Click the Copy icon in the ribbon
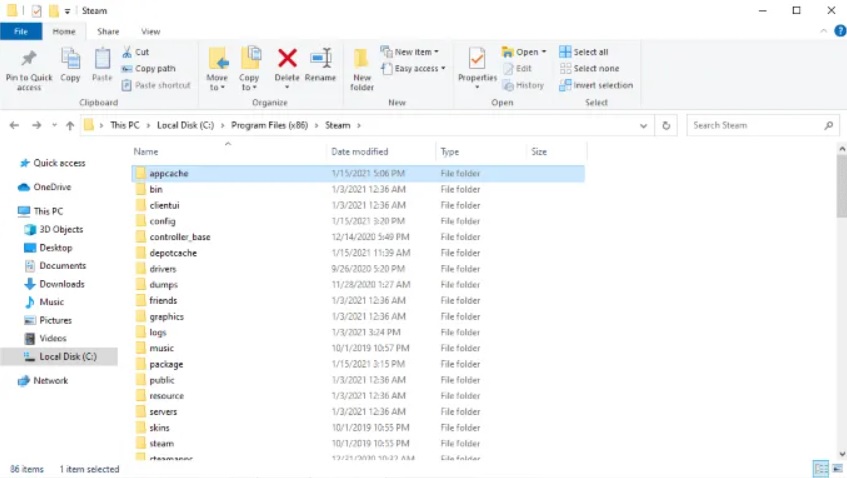Viewport: 847px width, 478px height. click(70, 60)
